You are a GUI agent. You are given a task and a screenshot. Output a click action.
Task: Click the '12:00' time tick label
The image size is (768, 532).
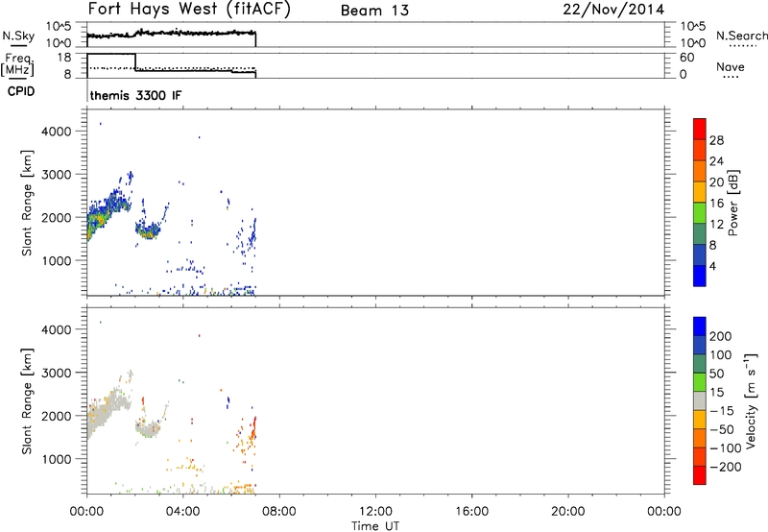pyautogui.click(x=375, y=512)
